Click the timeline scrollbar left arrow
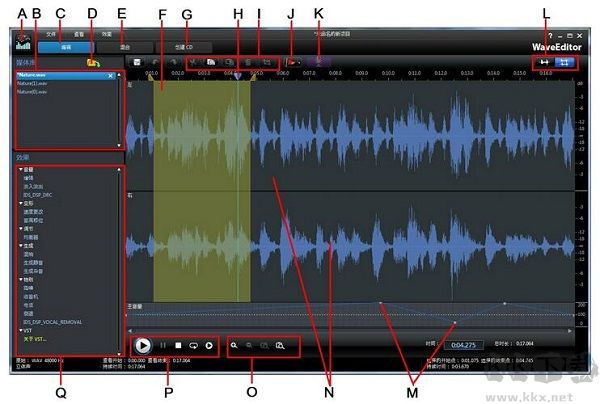The height and width of the screenshot is (404, 600). (x=130, y=331)
